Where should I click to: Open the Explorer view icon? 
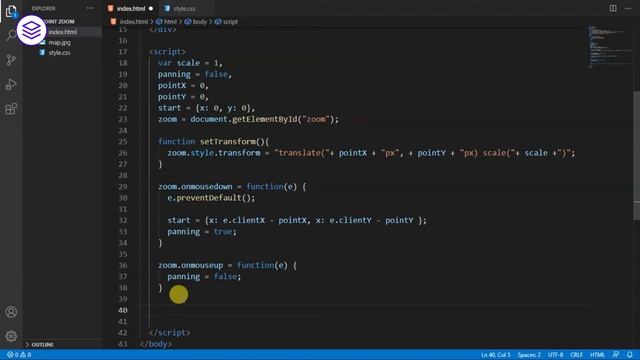pyautogui.click(x=11, y=11)
